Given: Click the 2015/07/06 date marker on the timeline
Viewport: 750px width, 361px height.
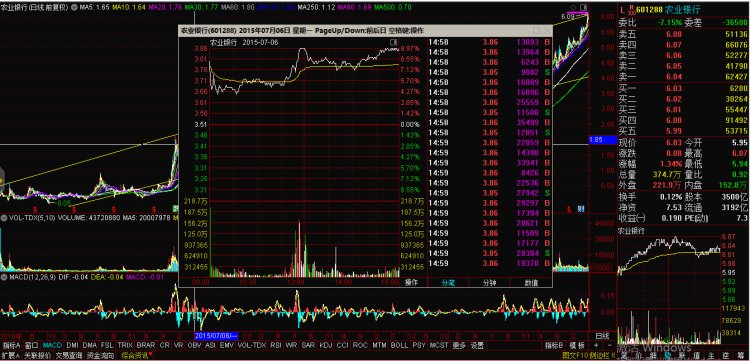Looking at the screenshot, I should 217,335.
